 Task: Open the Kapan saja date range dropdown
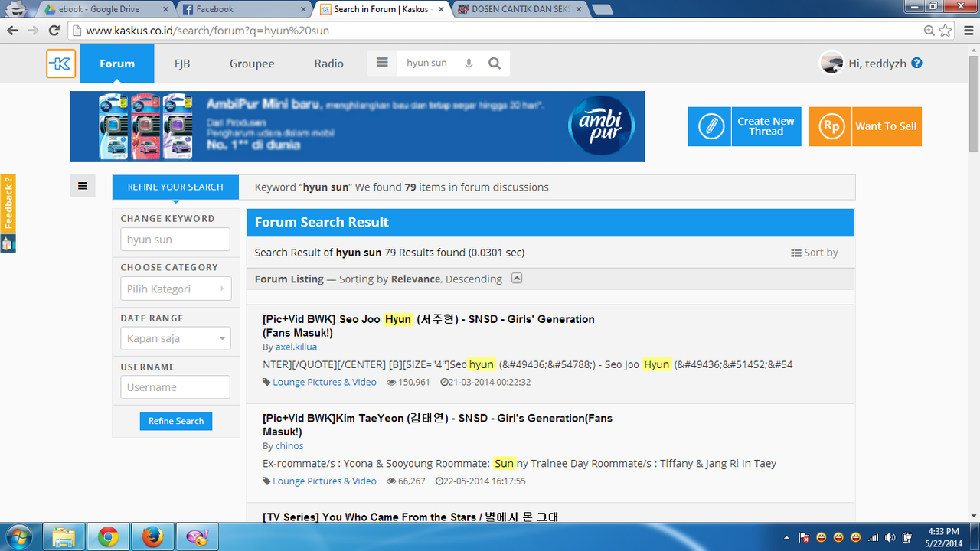coord(175,338)
